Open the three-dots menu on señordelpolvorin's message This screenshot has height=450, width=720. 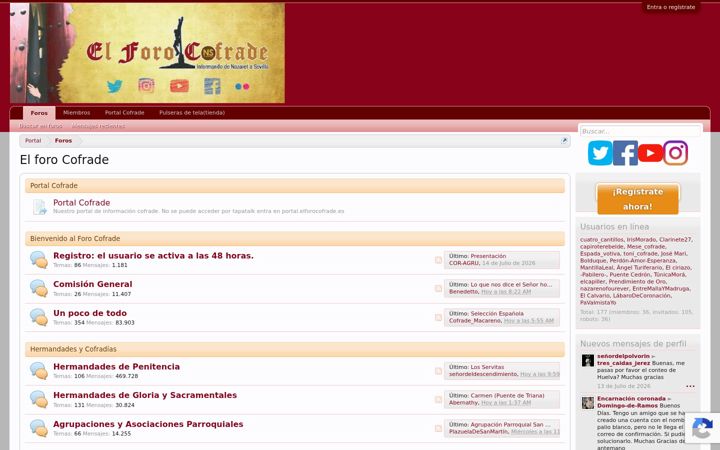click(690, 386)
